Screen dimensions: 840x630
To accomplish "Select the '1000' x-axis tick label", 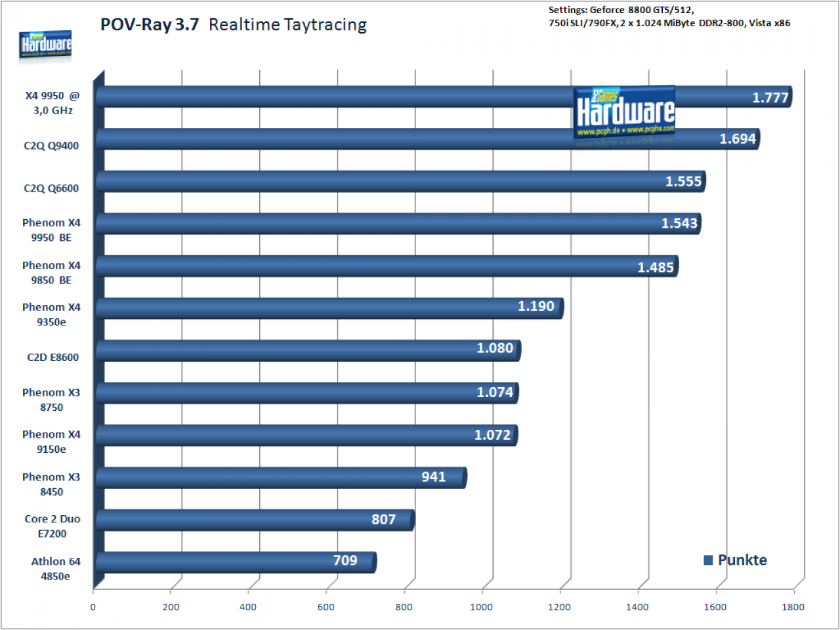I will pyautogui.click(x=481, y=607).
